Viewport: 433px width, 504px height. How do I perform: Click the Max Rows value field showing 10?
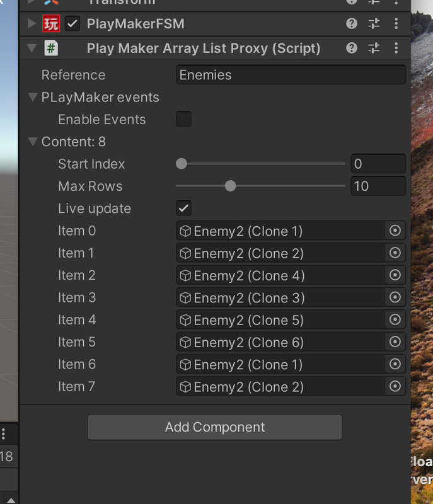coord(378,186)
